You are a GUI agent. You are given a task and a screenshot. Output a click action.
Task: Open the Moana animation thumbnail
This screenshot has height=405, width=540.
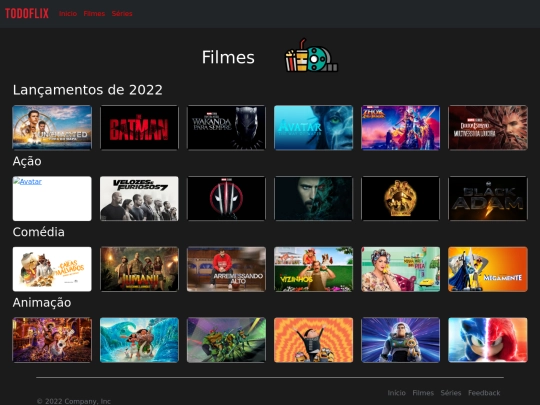click(x=139, y=340)
